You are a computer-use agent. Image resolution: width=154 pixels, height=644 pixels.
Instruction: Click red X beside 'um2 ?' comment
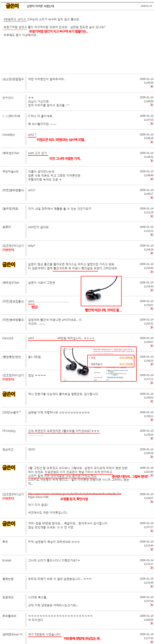tap(151, 142)
